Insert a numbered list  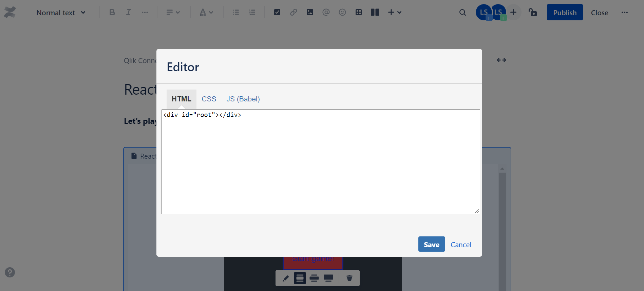[252, 13]
